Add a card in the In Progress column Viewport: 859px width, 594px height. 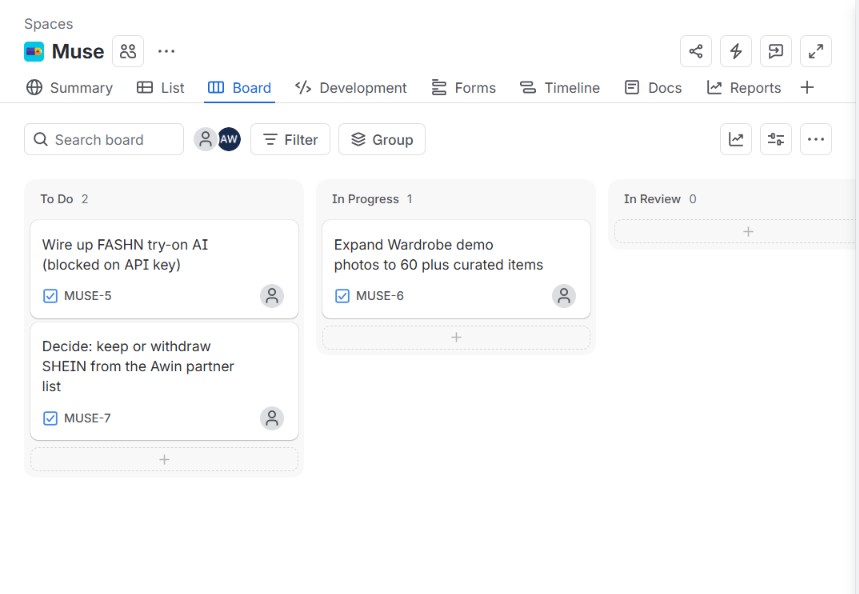click(456, 337)
